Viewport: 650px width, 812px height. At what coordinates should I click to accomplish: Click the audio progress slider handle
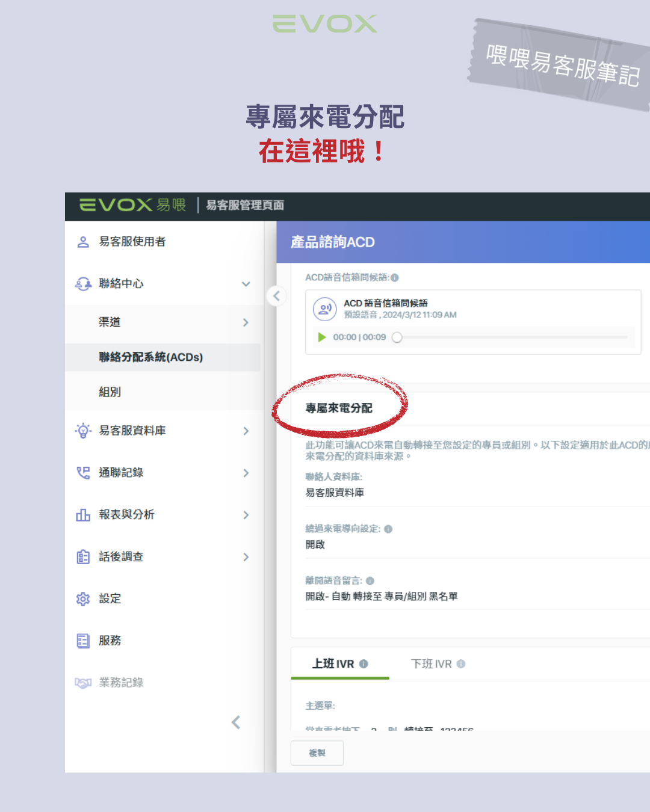pos(397,337)
